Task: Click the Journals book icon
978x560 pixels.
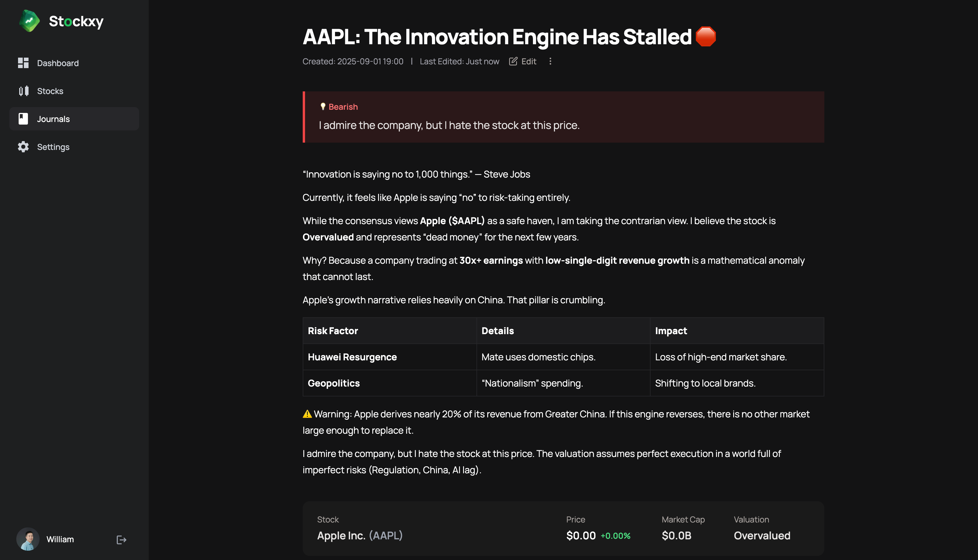Action: pyautogui.click(x=24, y=119)
